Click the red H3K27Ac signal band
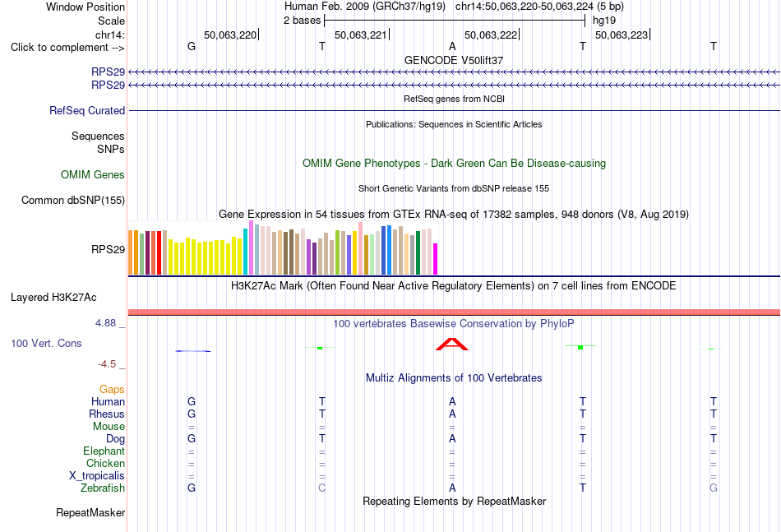This screenshot has width=781, height=532. (455, 312)
